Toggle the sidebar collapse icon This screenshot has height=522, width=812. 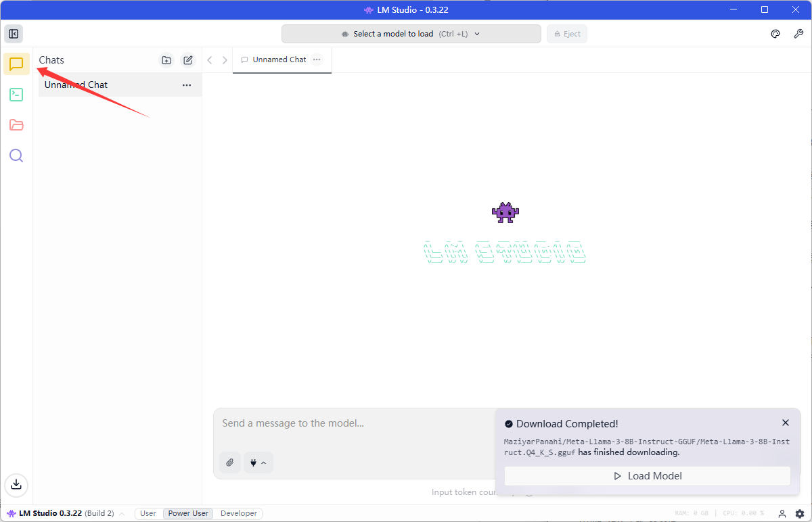[13, 34]
